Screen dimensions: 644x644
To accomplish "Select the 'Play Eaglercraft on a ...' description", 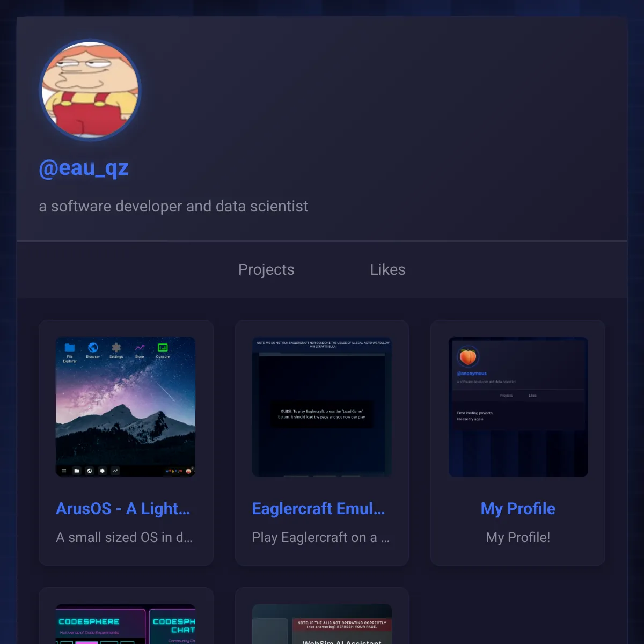I will (321, 537).
